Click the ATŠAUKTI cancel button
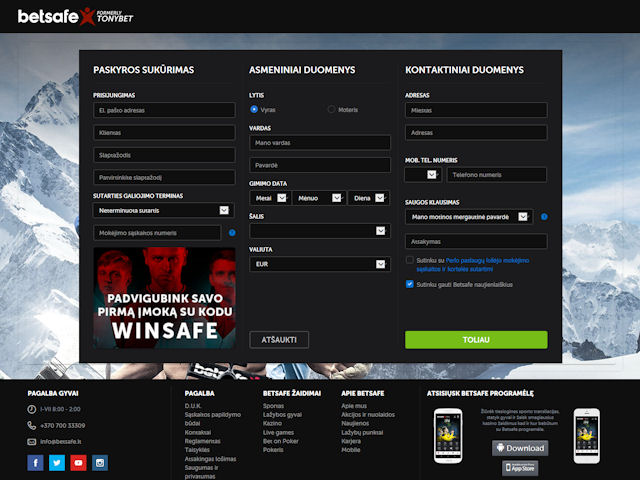 [x=279, y=340]
